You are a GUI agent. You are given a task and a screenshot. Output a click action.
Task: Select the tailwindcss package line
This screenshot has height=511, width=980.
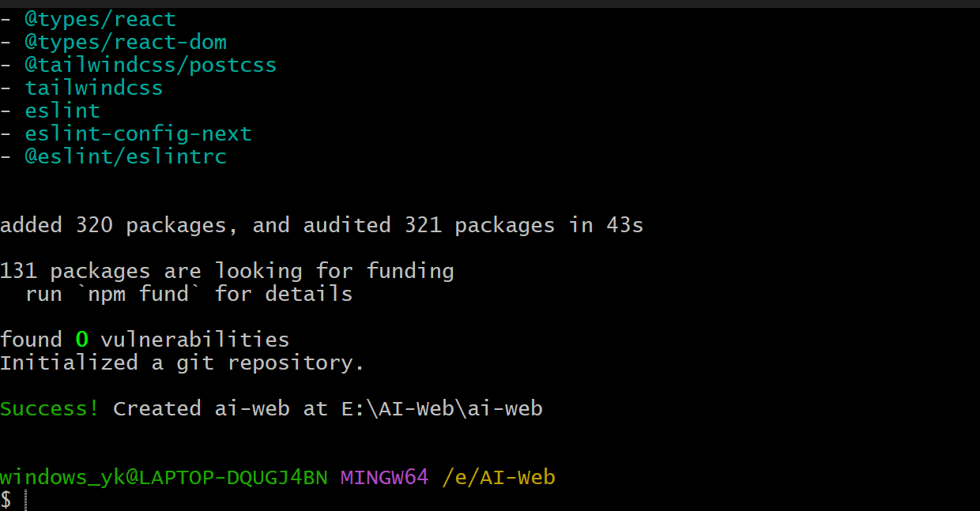click(x=81, y=88)
